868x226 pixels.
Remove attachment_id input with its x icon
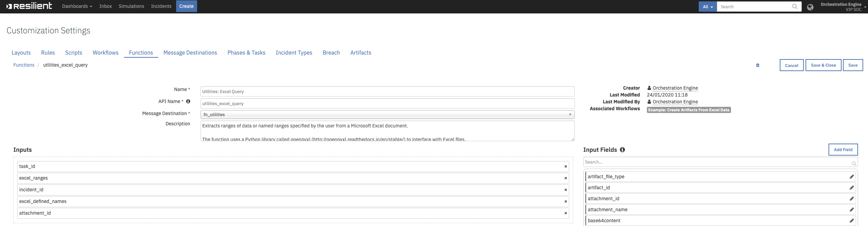[x=566, y=213]
